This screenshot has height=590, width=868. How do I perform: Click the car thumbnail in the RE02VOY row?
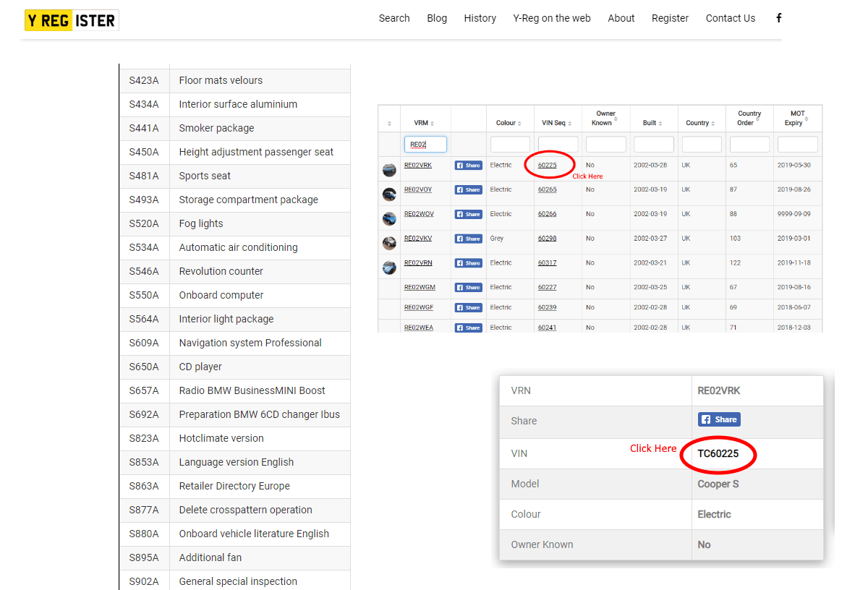point(389,194)
